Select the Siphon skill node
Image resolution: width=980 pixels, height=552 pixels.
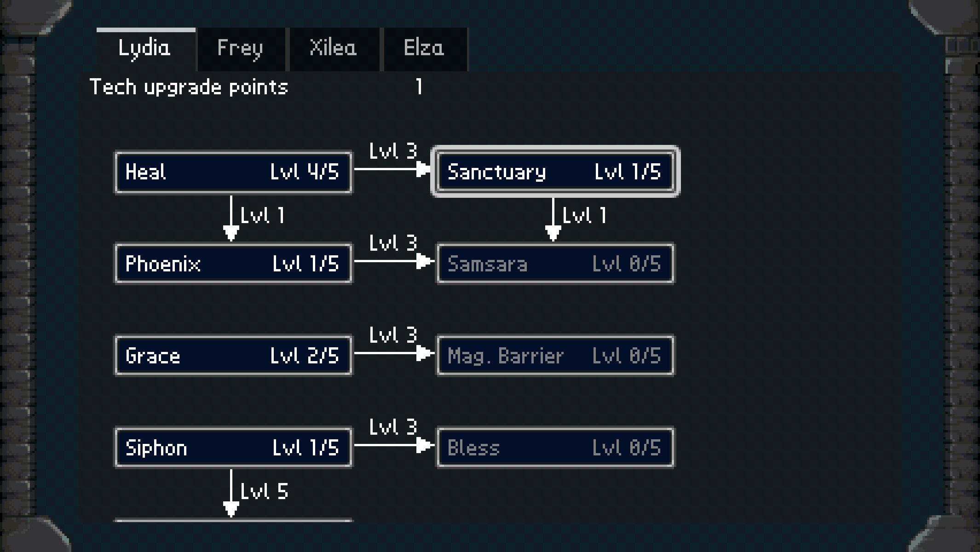click(x=233, y=448)
